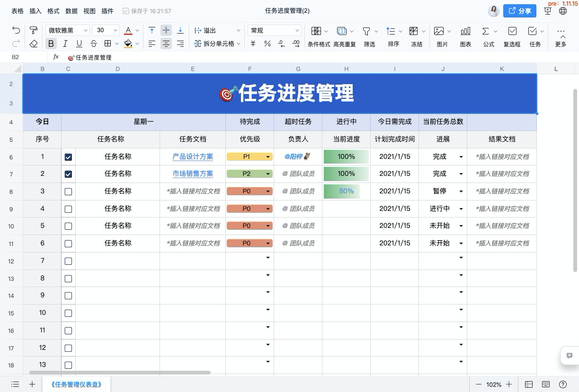Open the 产品设计方案 document link

193,156
